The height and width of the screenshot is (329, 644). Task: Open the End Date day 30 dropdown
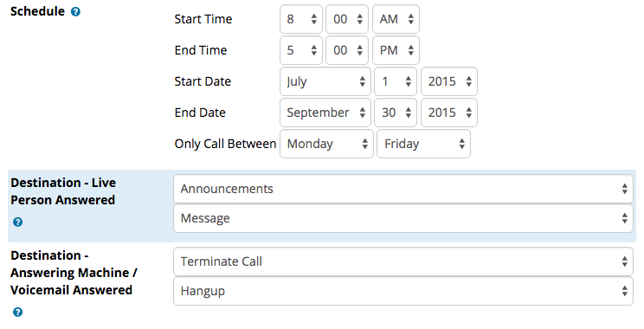(396, 113)
